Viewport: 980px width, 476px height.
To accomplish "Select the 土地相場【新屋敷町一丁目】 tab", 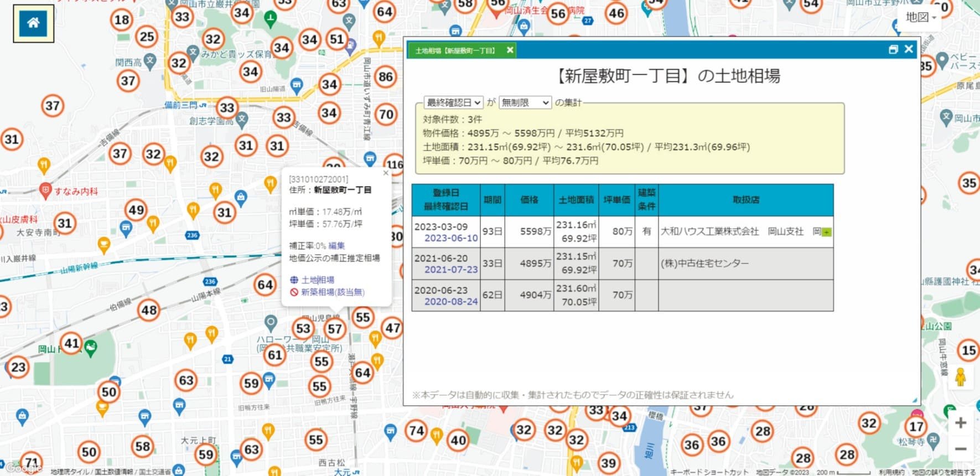I will [455, 50].
